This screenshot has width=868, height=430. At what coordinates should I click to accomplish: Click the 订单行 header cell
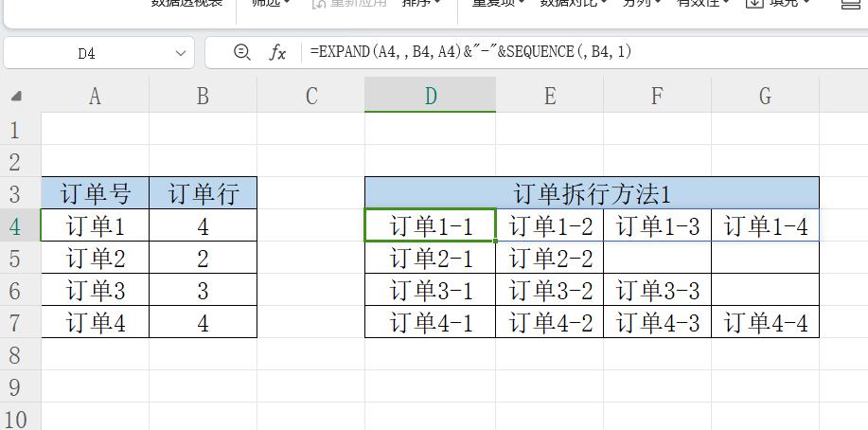point(204,193)
